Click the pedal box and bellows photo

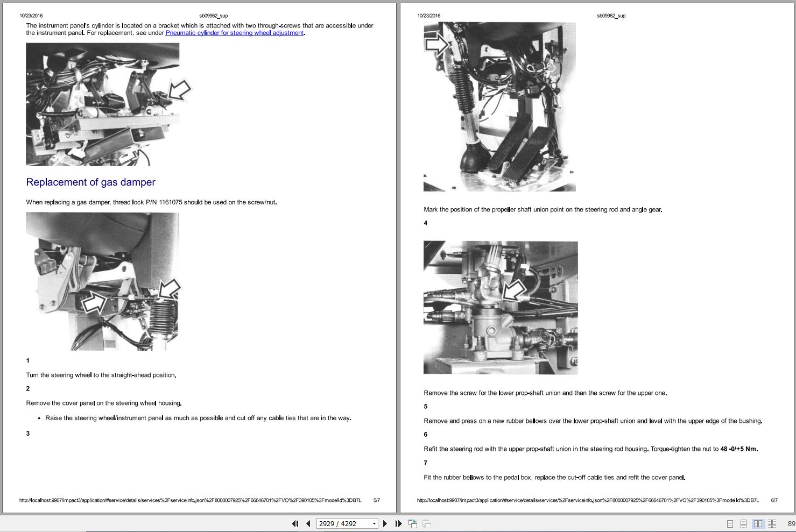click(x=499, y=107)
